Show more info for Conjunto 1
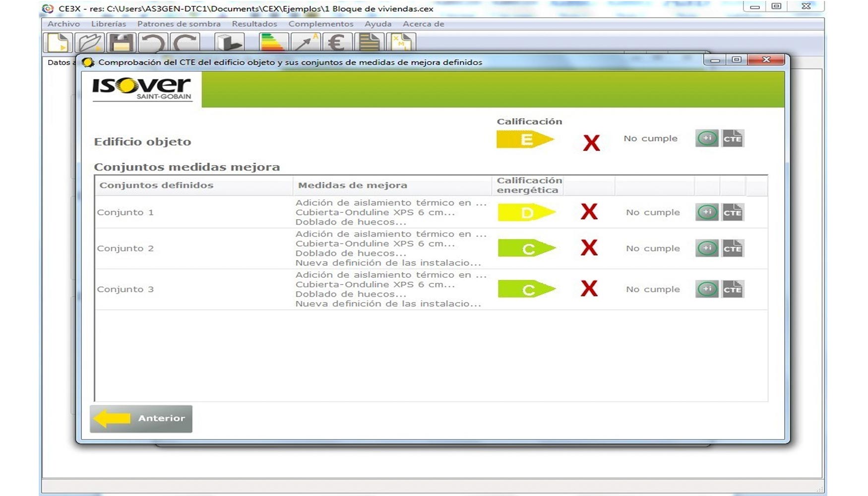The width and height of the screenshot is (868, 496). point(707,212)
